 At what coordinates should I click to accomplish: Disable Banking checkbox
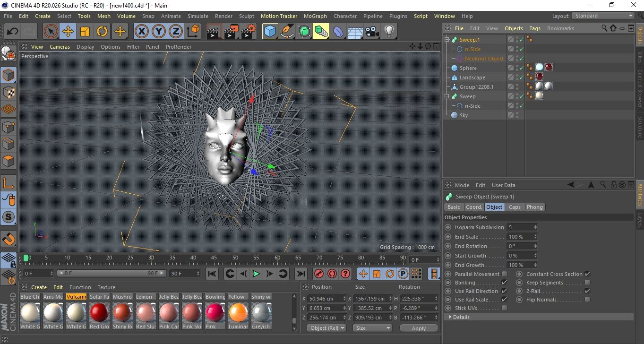point(504,283)
